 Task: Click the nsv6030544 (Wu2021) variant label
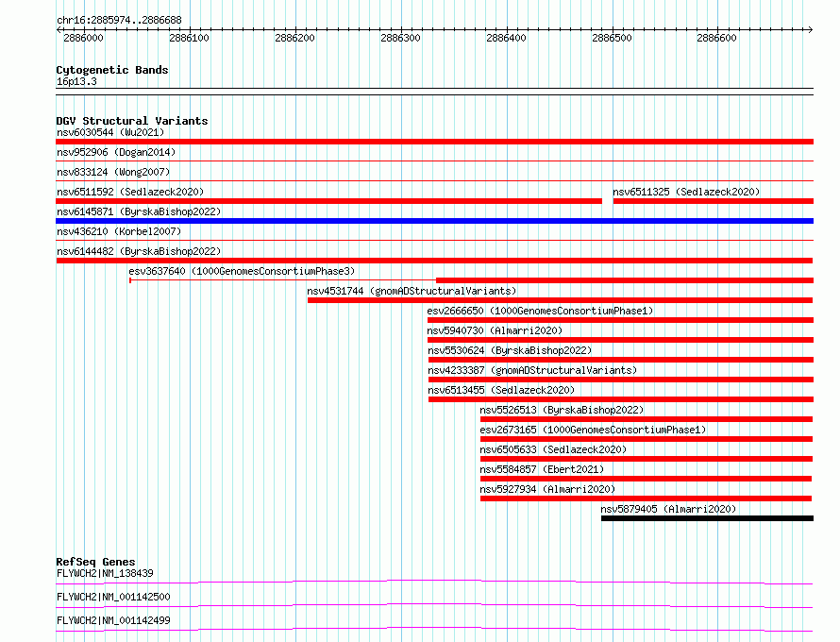pyautogui.click(x=110, y=132)
